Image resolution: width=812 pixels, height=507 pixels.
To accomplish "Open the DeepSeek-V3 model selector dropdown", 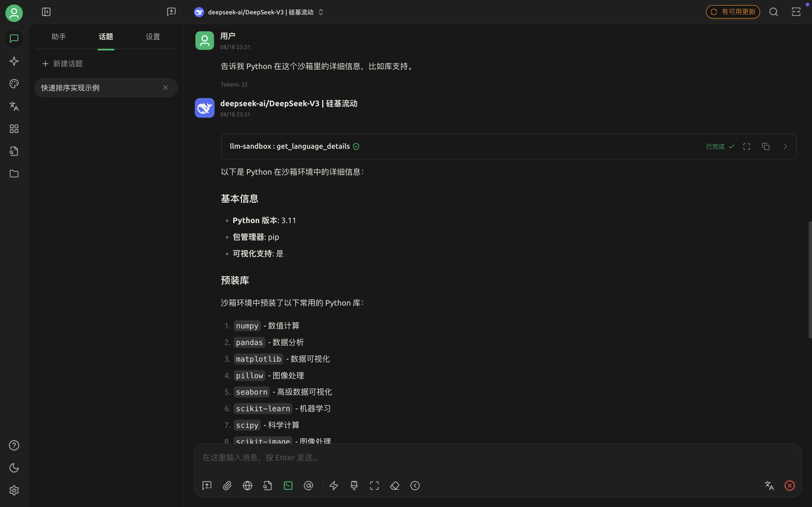I will coord(259,12).
